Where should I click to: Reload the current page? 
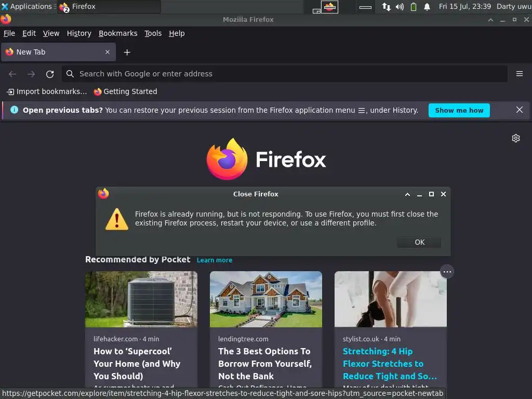(x=50, y=74)
